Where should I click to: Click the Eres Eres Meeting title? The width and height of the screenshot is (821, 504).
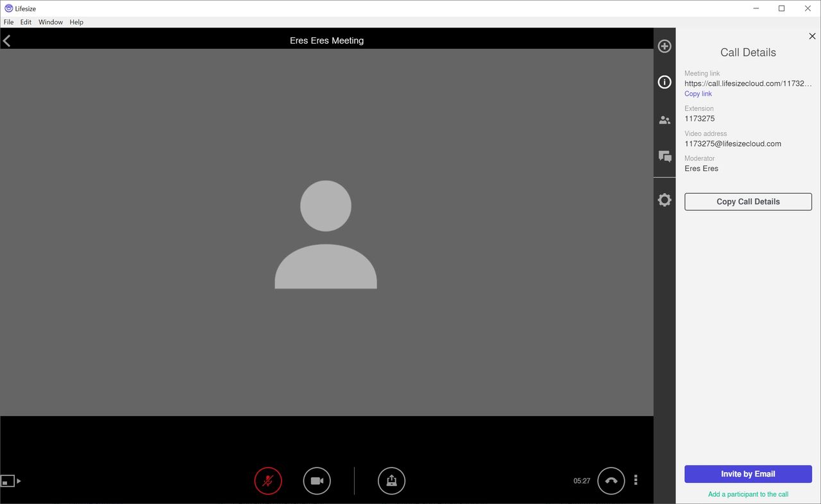(326, 40)
